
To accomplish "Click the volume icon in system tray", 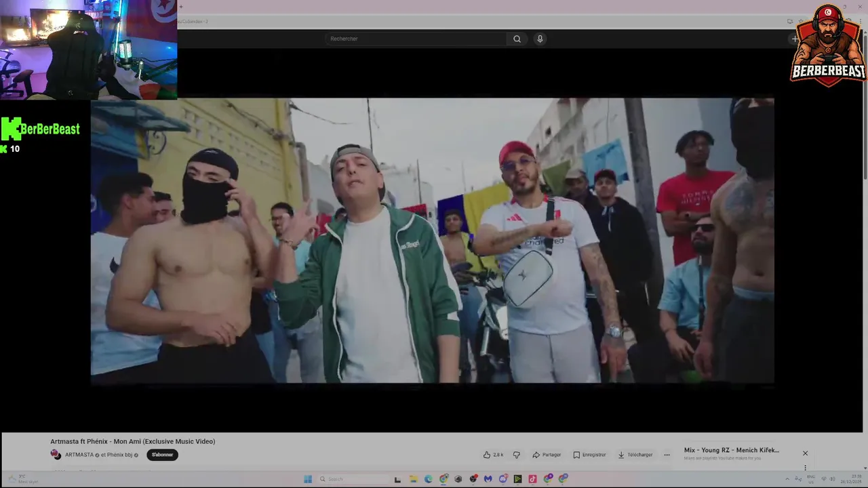I will (x=832, y=479).
